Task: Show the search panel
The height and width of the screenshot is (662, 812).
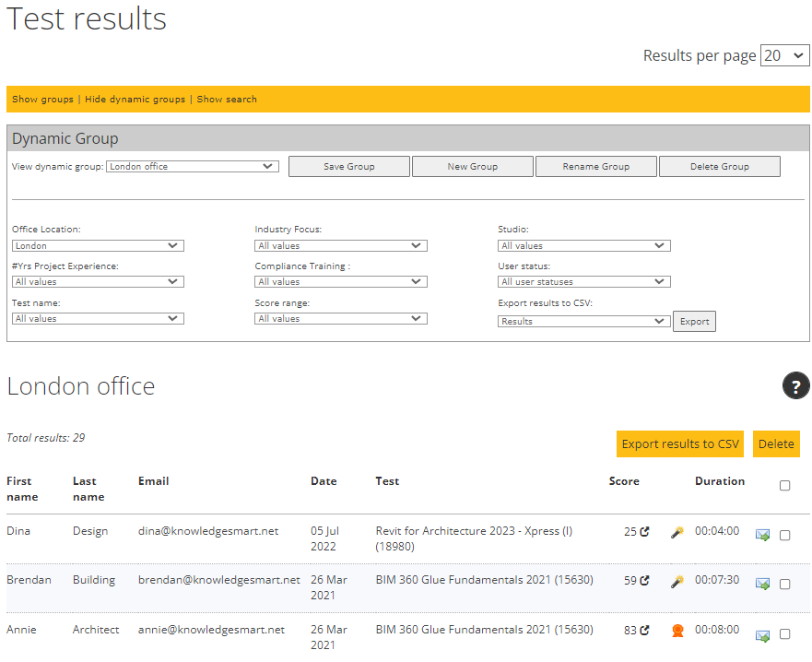Action: 227,99
